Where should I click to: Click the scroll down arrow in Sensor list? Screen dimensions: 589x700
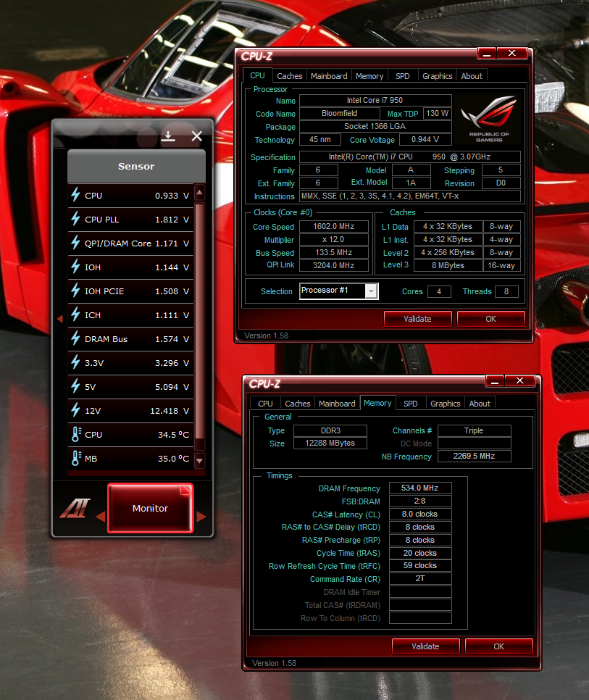coord(199,460)
